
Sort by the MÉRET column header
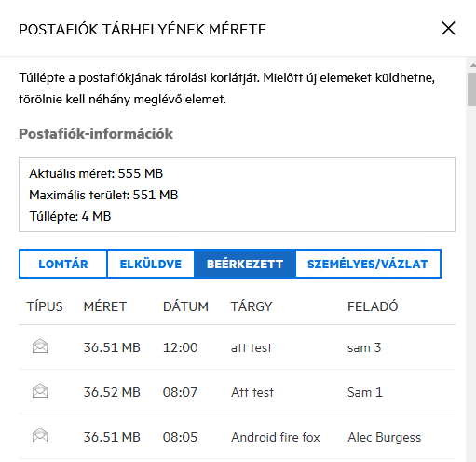pos(105,306)
